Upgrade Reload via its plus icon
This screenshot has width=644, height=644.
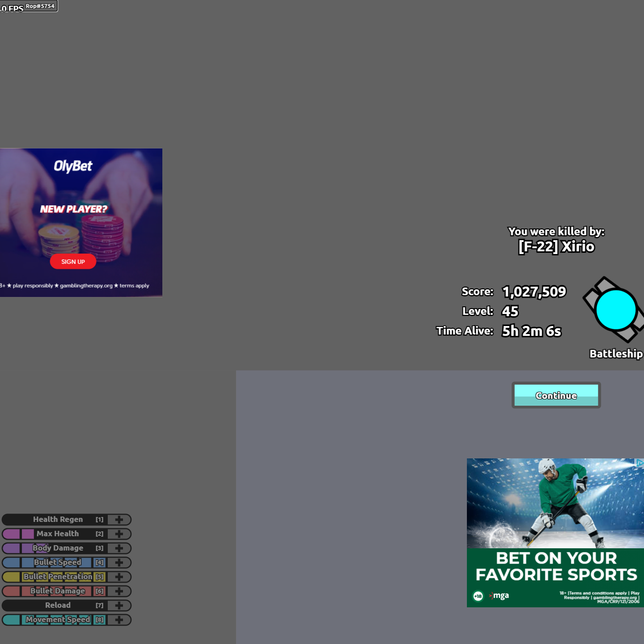119,605
